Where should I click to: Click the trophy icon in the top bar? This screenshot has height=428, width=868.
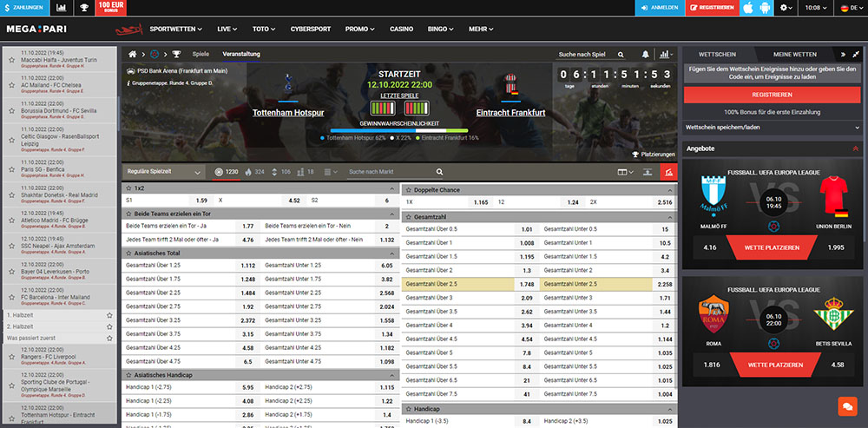[x=83, y=8]
